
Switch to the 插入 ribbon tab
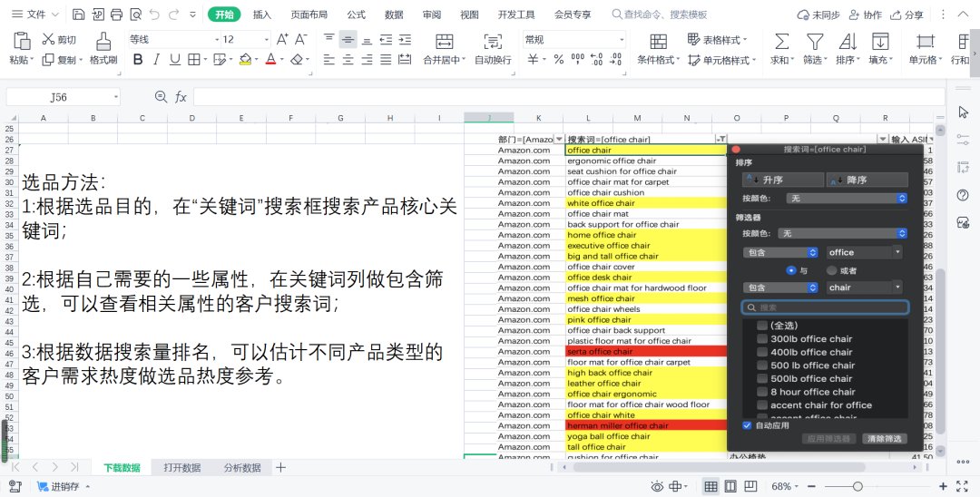click(262, 15)
